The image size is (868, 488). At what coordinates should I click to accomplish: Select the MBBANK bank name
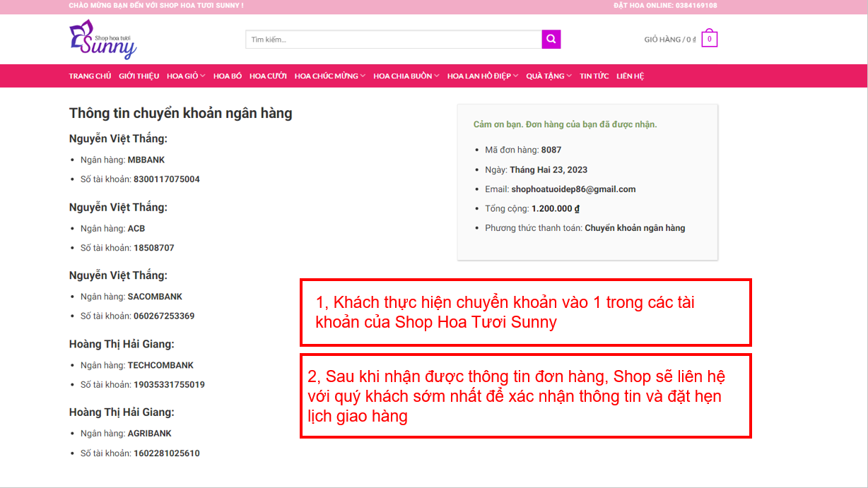[146, 160]
